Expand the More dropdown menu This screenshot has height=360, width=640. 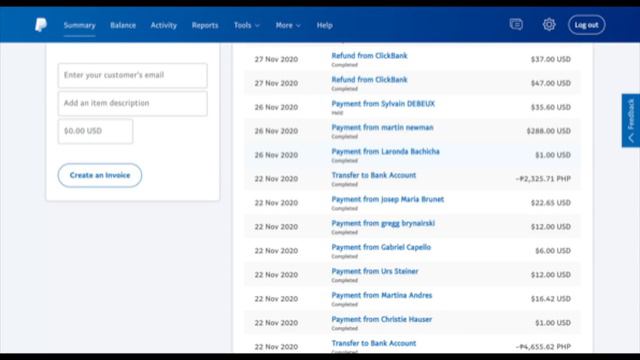(x=288, y=25)
